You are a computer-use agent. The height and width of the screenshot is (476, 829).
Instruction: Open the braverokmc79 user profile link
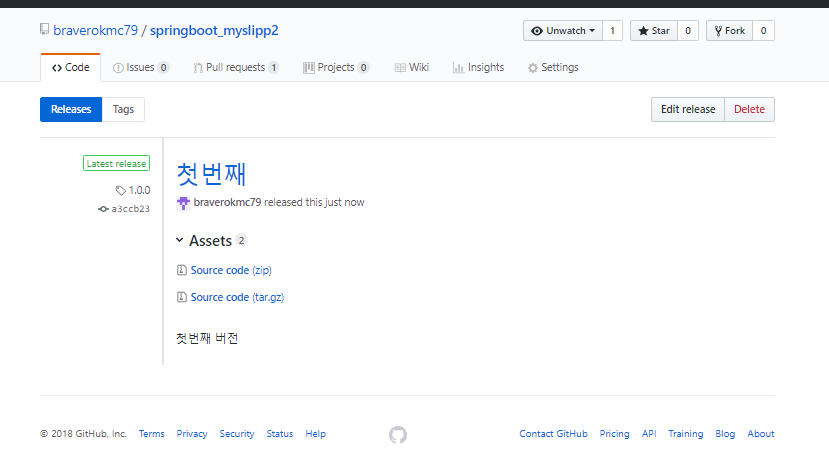pos(96,31)
